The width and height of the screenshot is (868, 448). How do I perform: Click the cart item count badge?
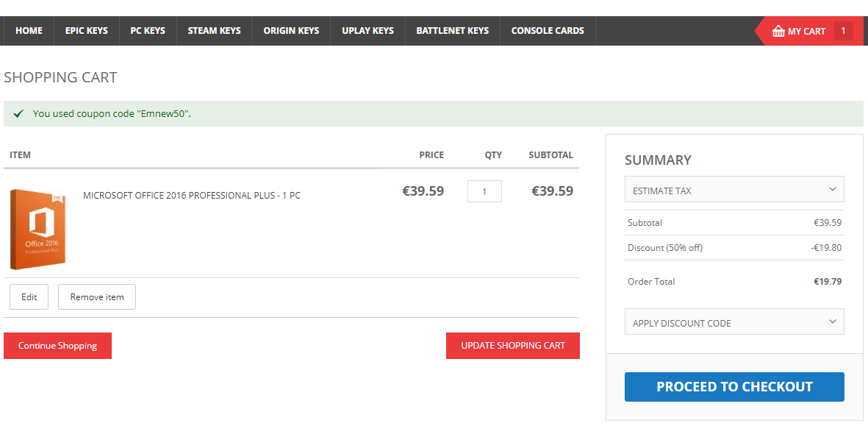[843, 31]
